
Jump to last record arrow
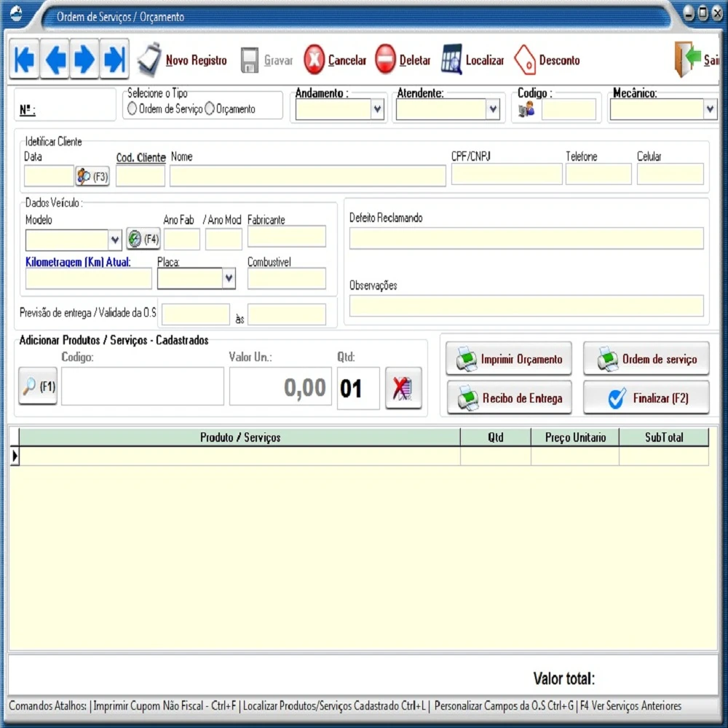pos(114,60)
